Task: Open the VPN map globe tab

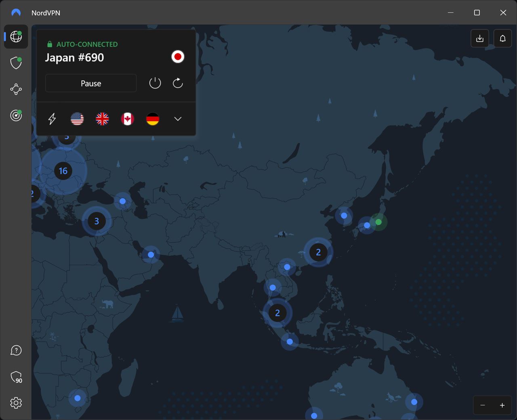Action: click(16, 36)
